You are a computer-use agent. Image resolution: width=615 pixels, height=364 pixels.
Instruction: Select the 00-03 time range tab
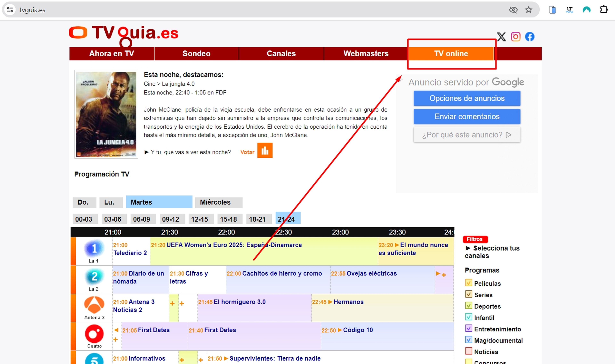click(x=85, y=219)
